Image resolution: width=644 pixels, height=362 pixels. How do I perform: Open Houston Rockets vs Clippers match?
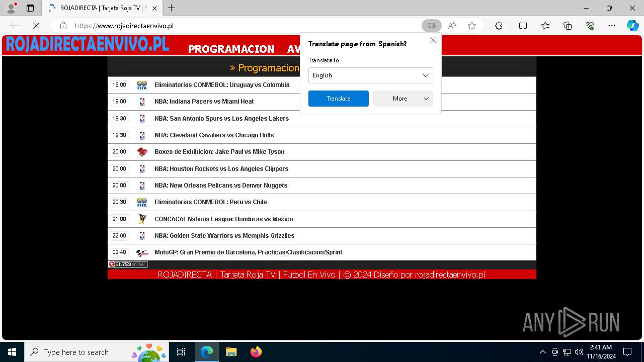pos(221,169)
